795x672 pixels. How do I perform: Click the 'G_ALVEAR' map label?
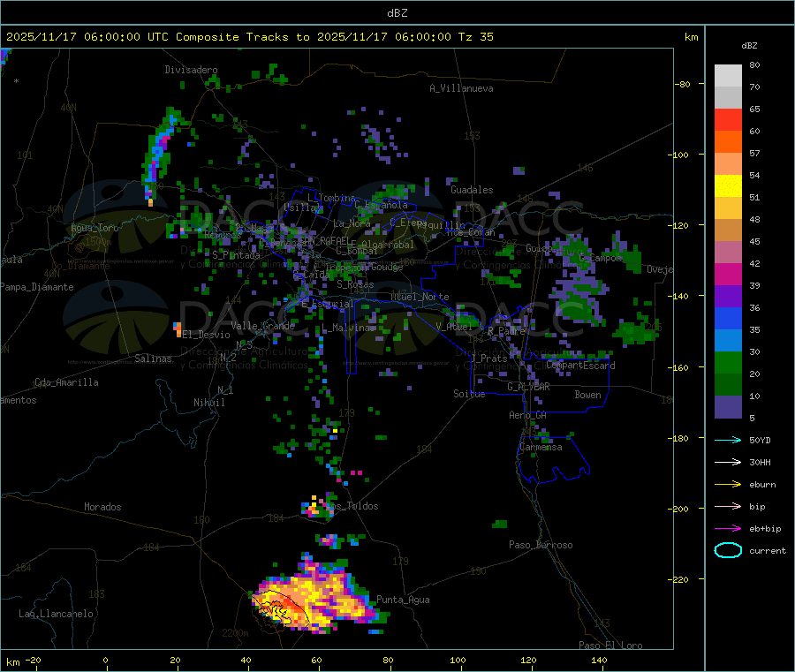tap(528, 387)
